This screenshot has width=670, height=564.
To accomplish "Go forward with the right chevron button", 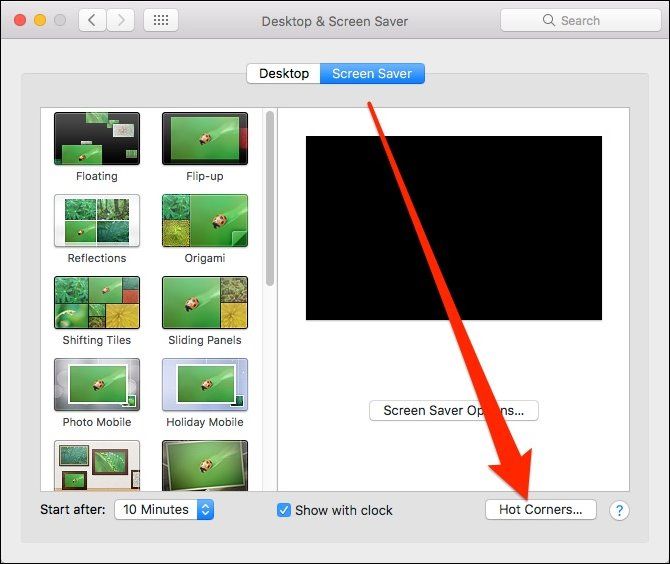I will tap(121, 20).
